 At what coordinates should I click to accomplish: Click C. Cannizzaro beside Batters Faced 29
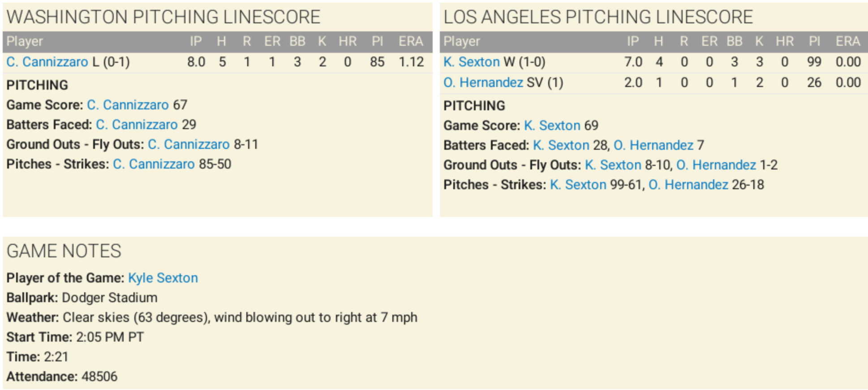point(137,125)
